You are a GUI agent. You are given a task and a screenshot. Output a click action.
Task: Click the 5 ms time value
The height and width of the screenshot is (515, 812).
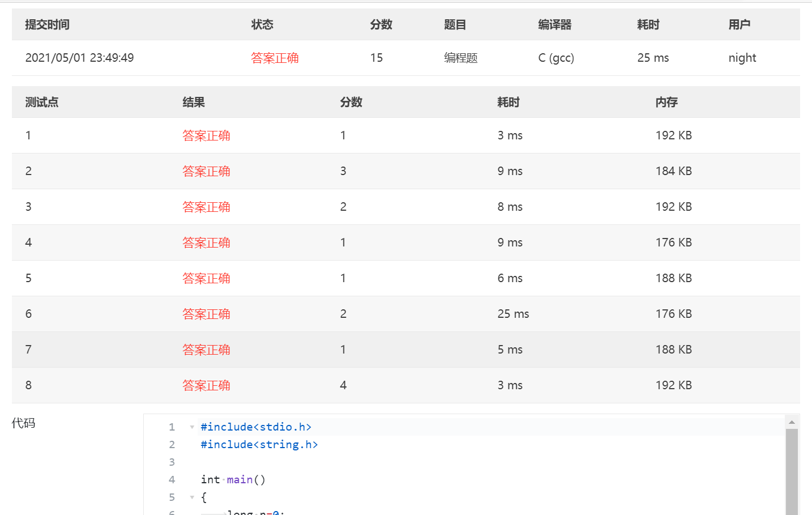(510, 350)
